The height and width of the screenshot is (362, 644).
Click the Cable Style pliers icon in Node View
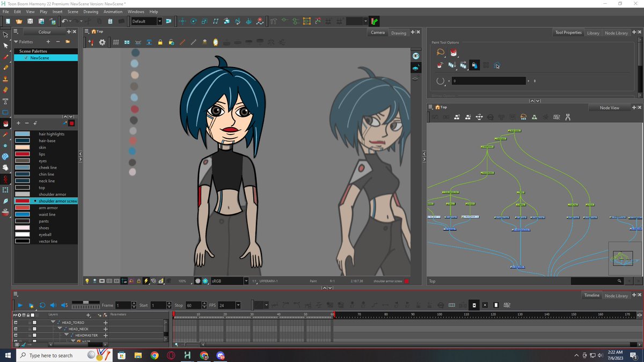click(x=567, y=116)
